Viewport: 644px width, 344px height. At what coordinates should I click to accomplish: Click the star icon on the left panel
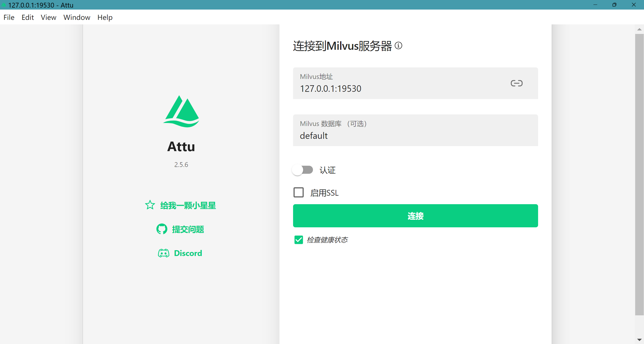click(x=150, y=205)
